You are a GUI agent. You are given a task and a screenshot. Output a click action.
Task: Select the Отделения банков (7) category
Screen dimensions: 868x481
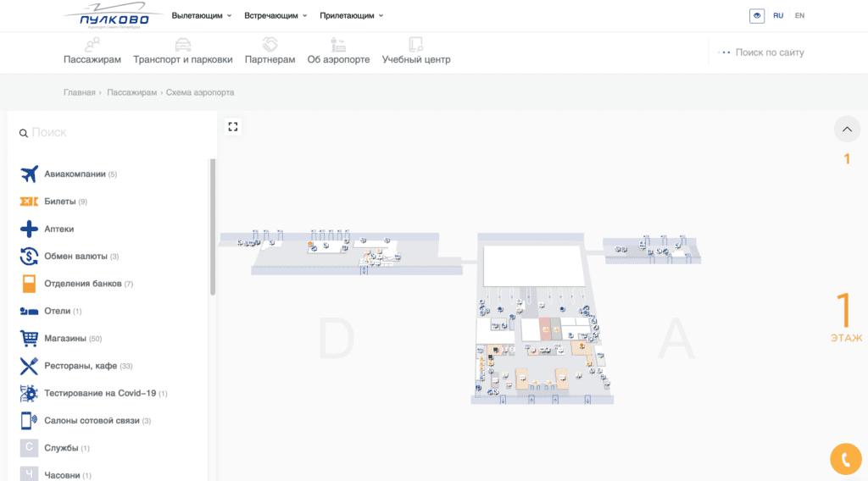tap(88, 284)
